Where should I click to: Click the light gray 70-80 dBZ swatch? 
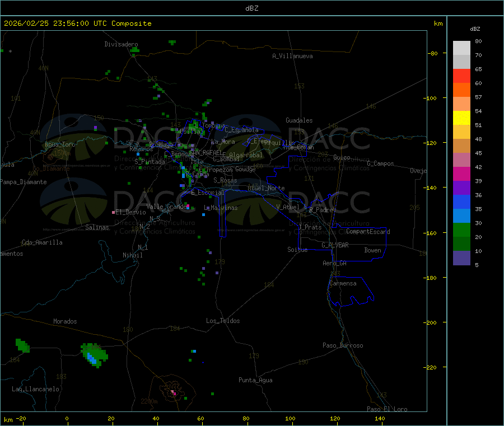coord(461,48)
